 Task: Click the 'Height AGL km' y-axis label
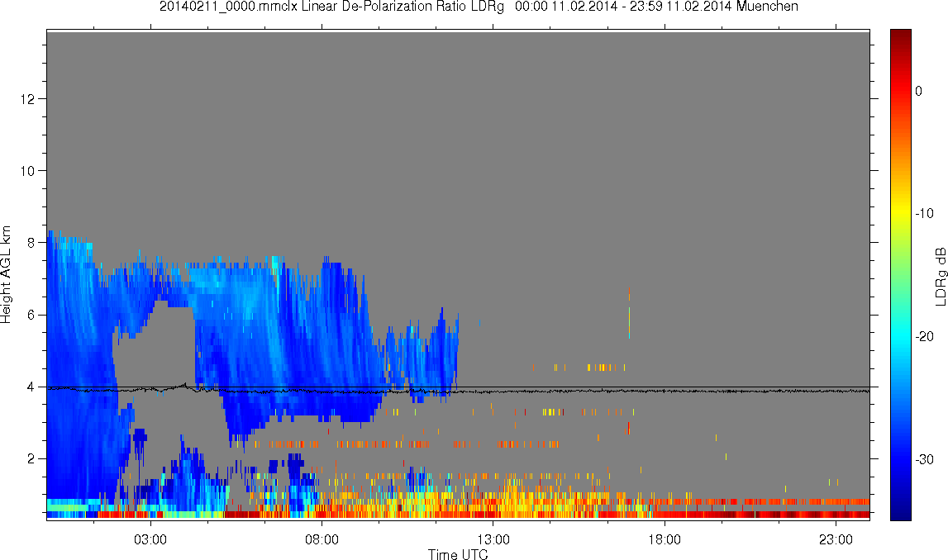click(6, 275)
